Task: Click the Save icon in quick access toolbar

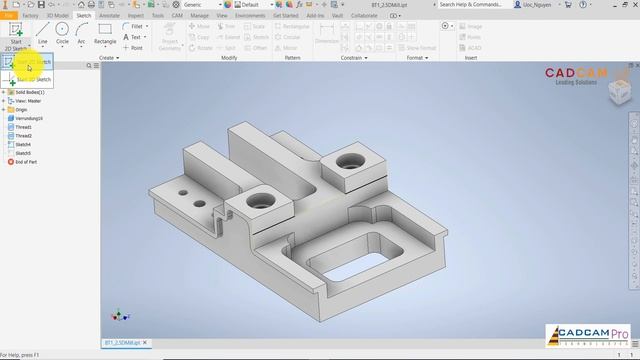Action: (41, 4)
